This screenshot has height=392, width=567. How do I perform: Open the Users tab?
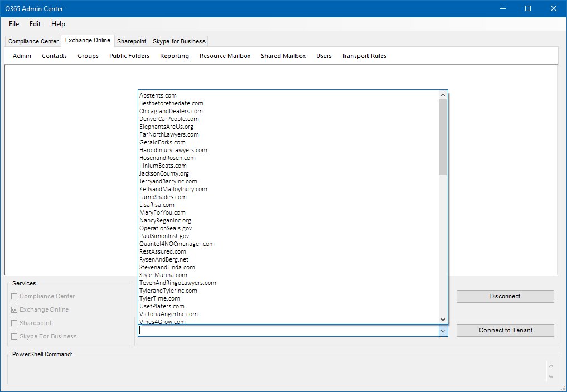tap(324, 56)
